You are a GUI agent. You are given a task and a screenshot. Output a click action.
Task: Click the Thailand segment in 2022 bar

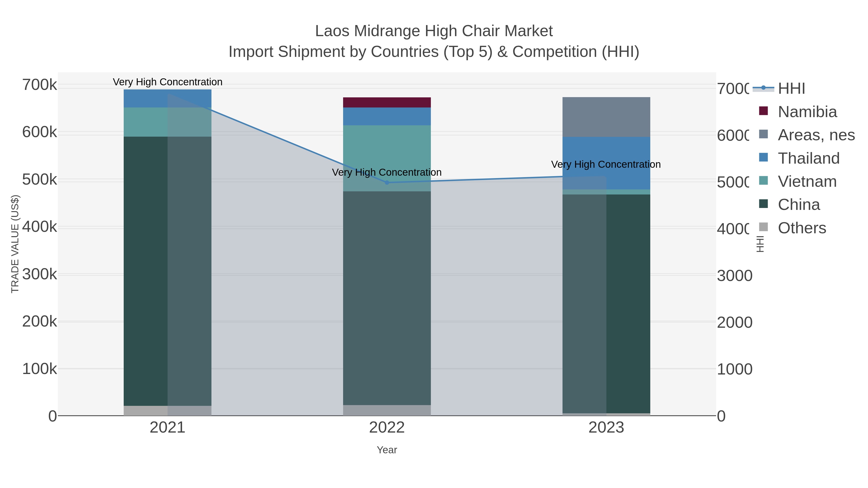(387, 117)
